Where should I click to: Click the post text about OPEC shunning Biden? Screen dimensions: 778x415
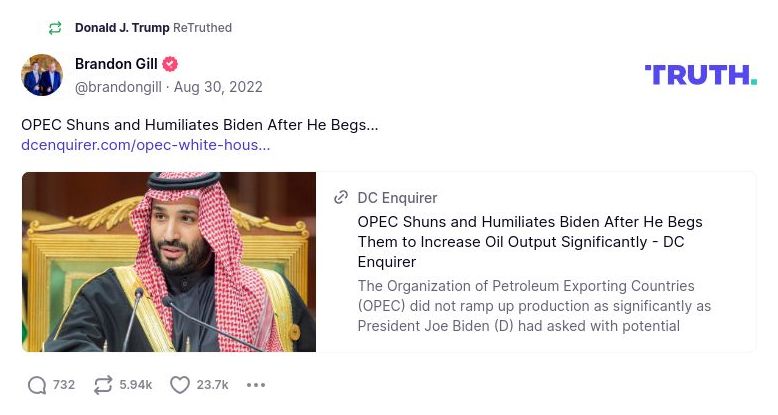point(200,125)
